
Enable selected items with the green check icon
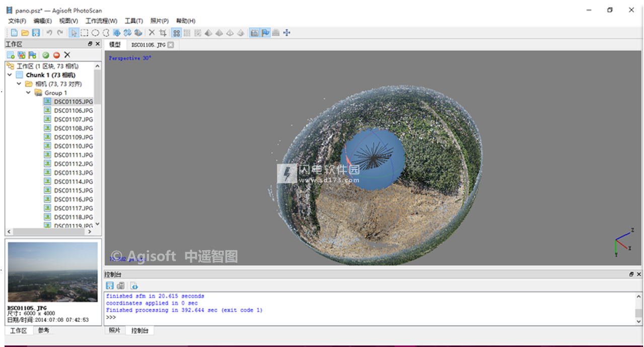click(x=45, y=55)
